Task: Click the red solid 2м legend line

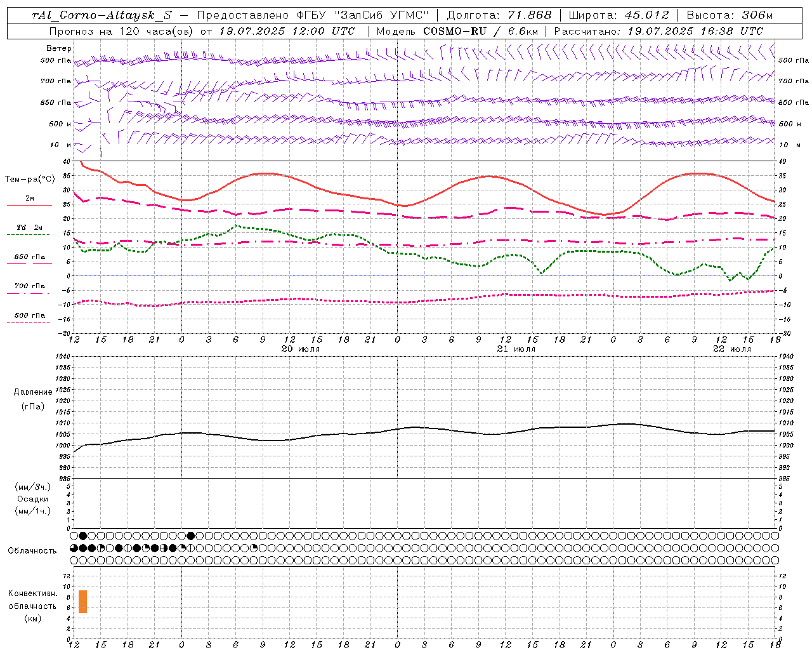Action: [x=29, y=205]
